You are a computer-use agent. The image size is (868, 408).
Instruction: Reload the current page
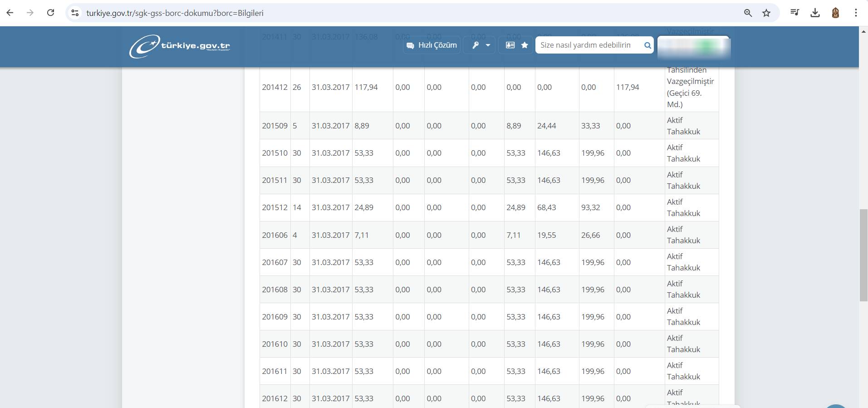(x=51, y=13)
